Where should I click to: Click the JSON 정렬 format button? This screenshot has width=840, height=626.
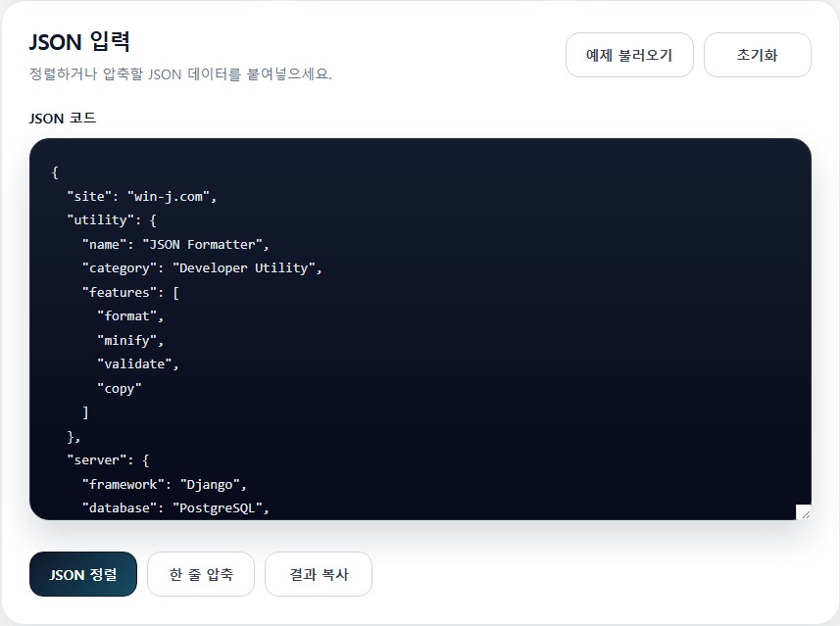(83, 574)
